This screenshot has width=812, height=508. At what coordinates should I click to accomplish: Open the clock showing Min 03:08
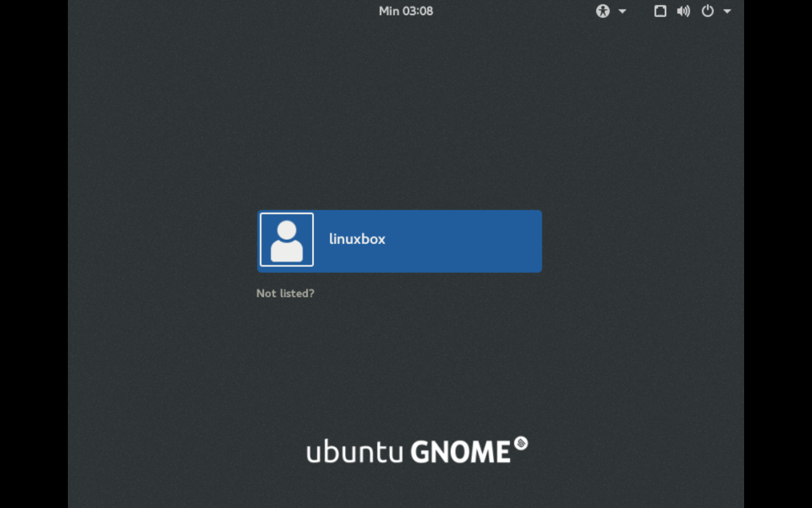coord(406,11)
